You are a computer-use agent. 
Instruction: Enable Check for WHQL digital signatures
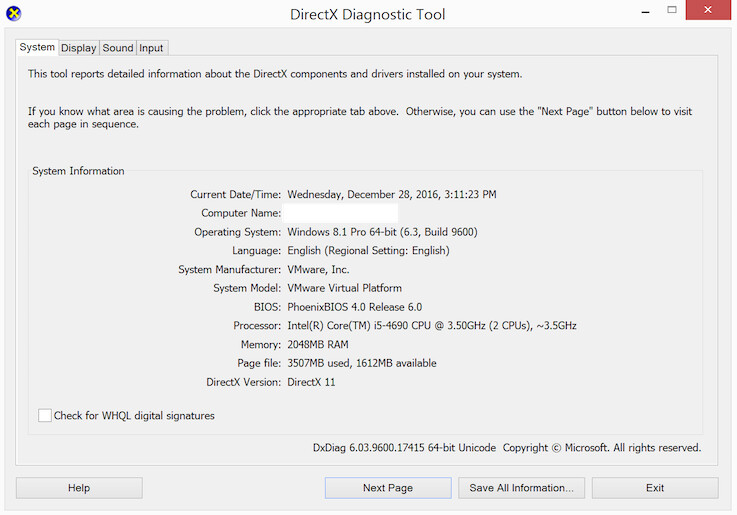point(45,416)
